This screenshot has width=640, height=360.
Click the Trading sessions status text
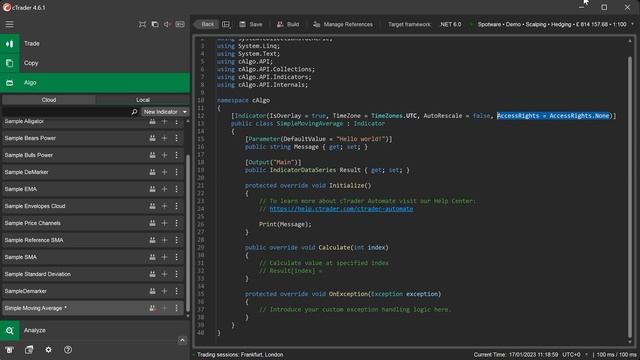(240, 355)
